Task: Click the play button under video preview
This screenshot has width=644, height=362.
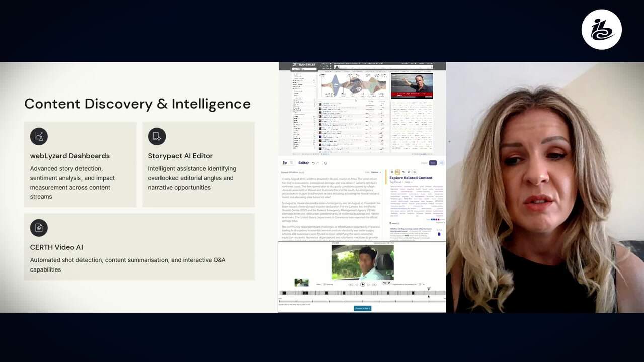Action: click(x=363, y=284)
